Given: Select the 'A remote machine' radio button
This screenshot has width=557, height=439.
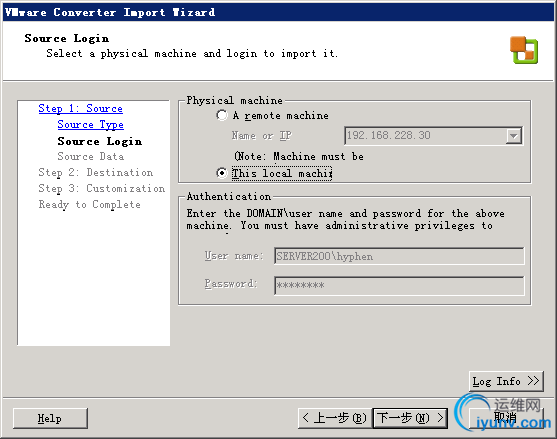Looking at the screenshot, I should tap(222, 115).
